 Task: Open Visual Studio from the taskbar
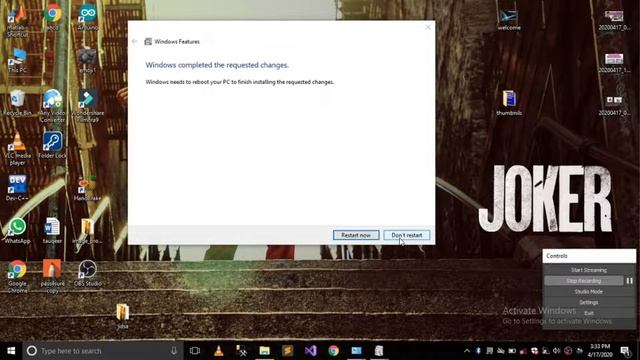311,351
